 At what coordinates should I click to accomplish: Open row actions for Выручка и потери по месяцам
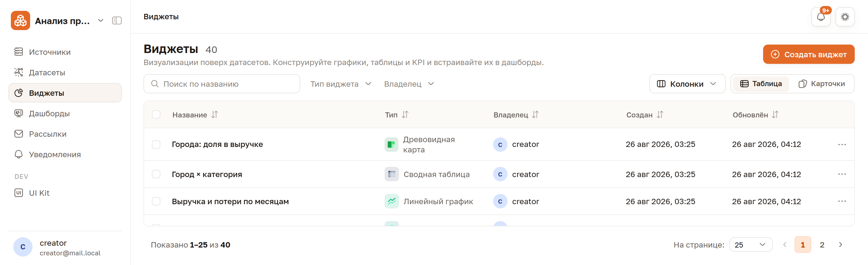(x=842, y=201)
